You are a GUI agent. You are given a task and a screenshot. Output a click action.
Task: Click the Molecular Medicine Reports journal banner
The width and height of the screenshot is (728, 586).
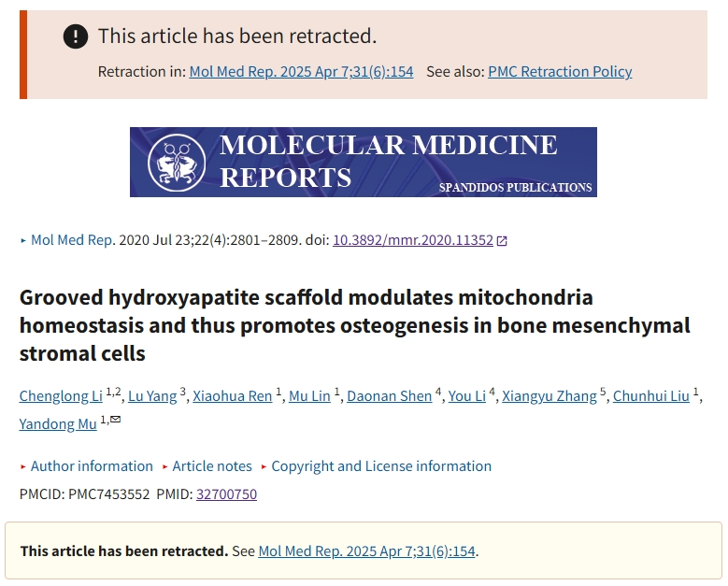pos(364,162)
